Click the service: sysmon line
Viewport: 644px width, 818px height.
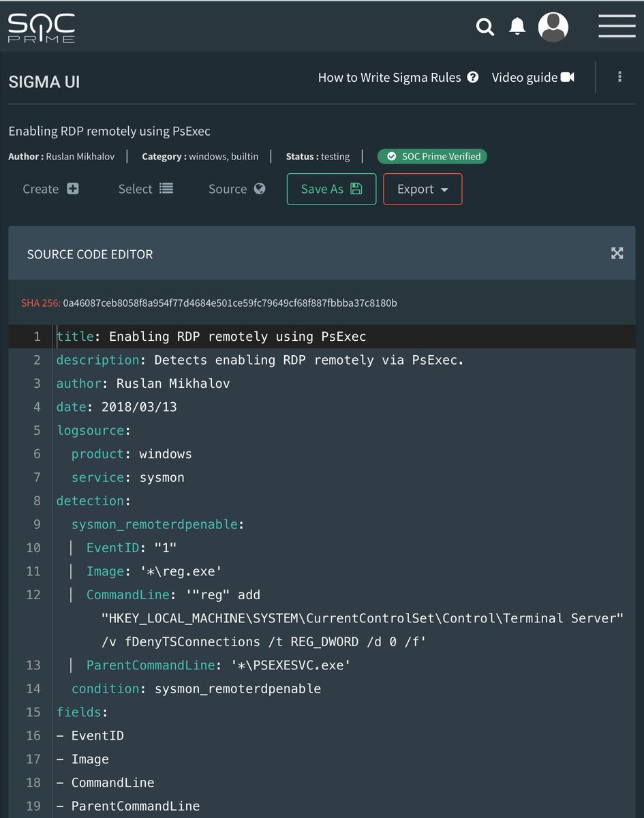click(x=128, y=478)
